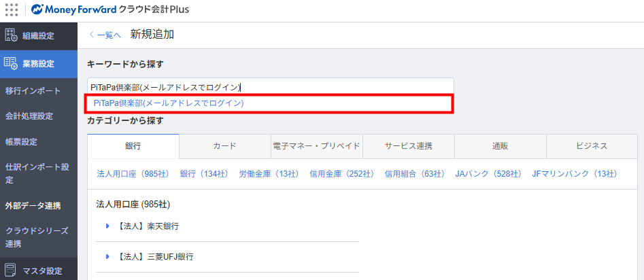Click the 業務設定 gear-list icon
The width and height of the screenshot is (644, 280).
click(11, 64)
